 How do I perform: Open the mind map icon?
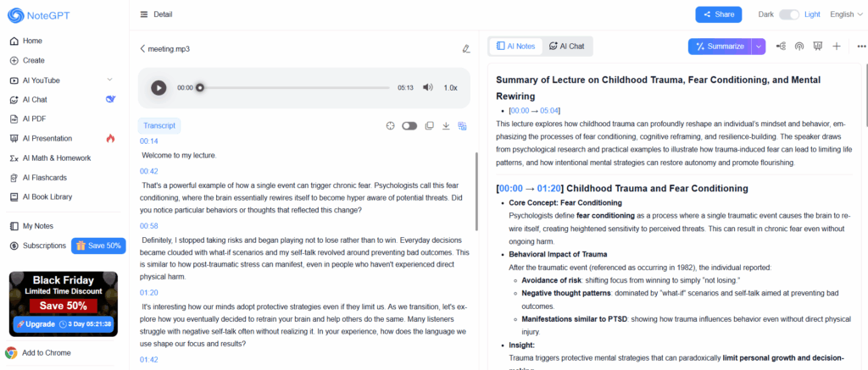pos(781,47)
